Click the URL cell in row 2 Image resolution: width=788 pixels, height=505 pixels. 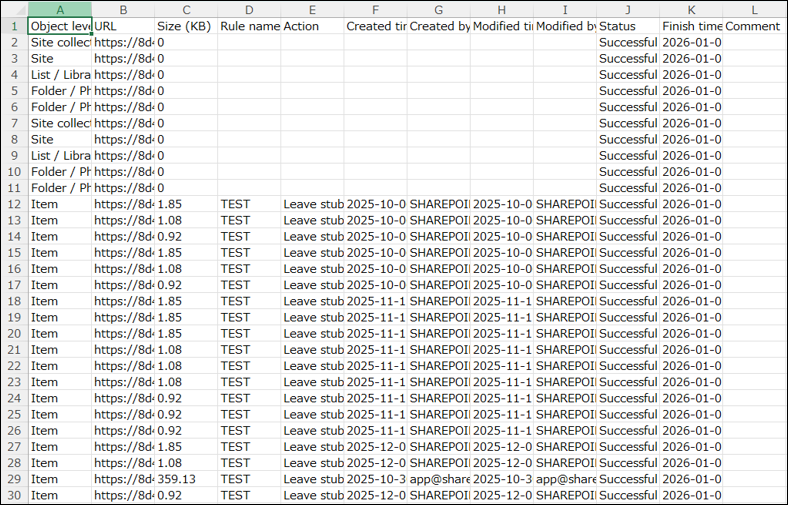tap(123, 43)
